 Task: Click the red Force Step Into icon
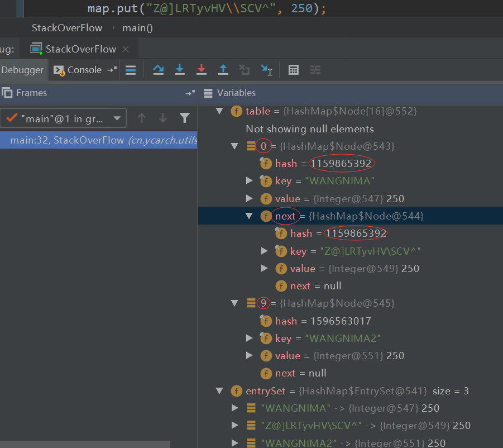point(202,70)
